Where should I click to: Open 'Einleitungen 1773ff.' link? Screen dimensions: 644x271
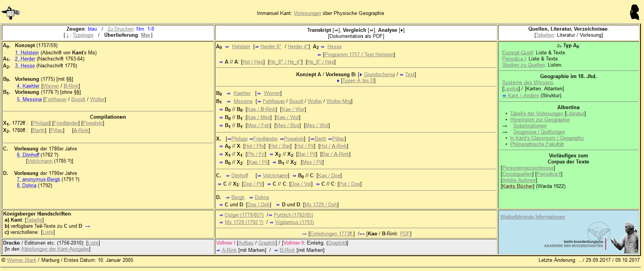[x=332, y=234]
